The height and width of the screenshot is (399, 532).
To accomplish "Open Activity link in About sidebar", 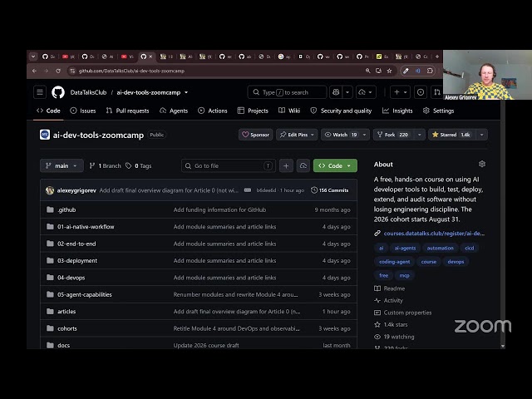I will [388, 301].
